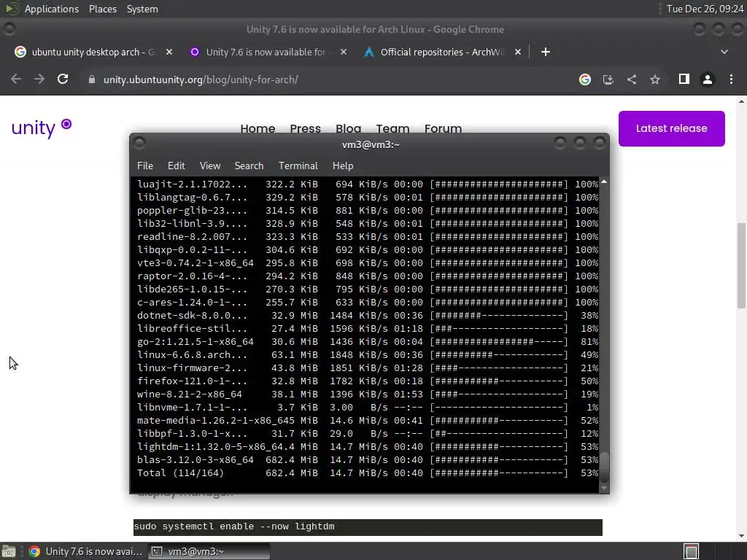Viewport: 747px width, 560px height.
Task: Go back in Chrome browser history
Action: [16, 79]
